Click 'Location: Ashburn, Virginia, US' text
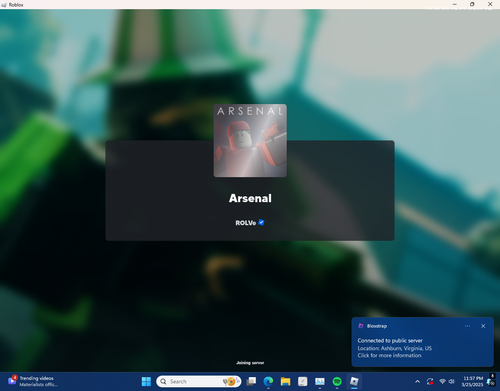Screen dimensions: 500x391 click(395, 348)
